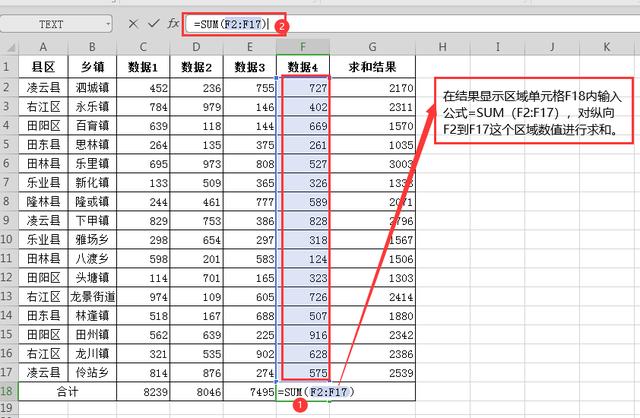Viewport: 640px width, 418px height.
Task: Select column E header
Action: point(250,47)
